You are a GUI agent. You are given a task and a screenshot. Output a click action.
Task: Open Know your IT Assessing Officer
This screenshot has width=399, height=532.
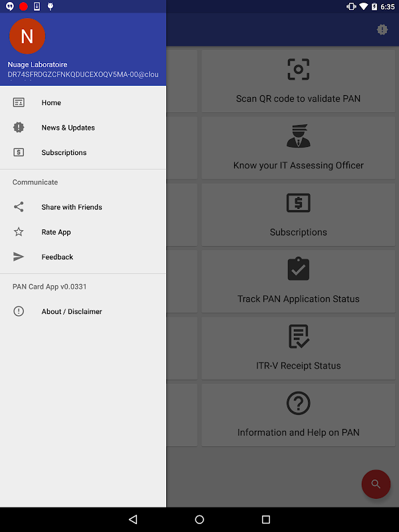[298, 148]
